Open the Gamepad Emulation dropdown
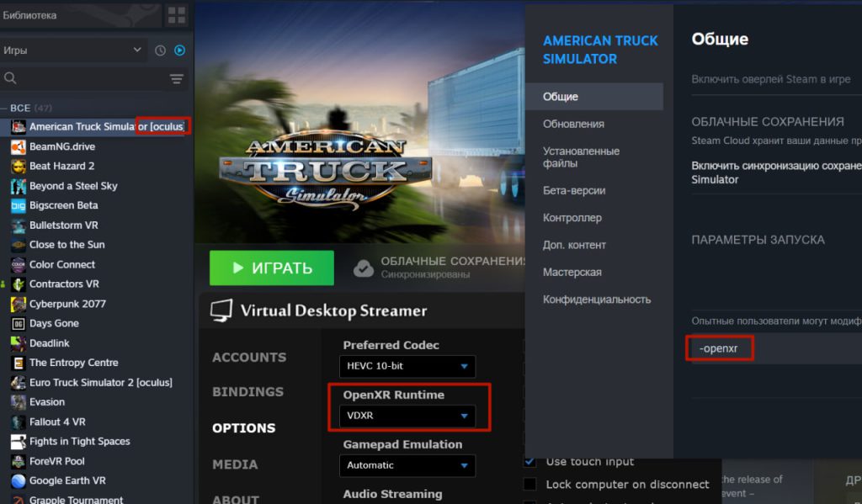Image resolution: width=862 pixels, height=504 pixels. 407,465
